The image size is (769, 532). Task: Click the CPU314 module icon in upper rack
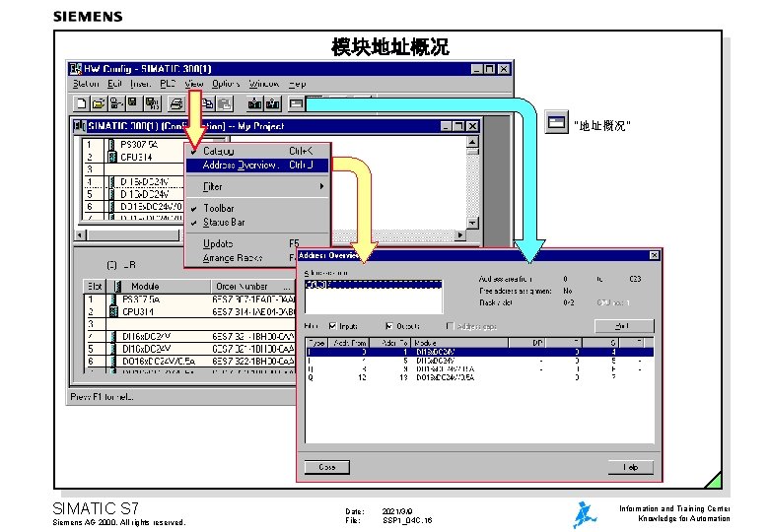click(x=111, y=157)
